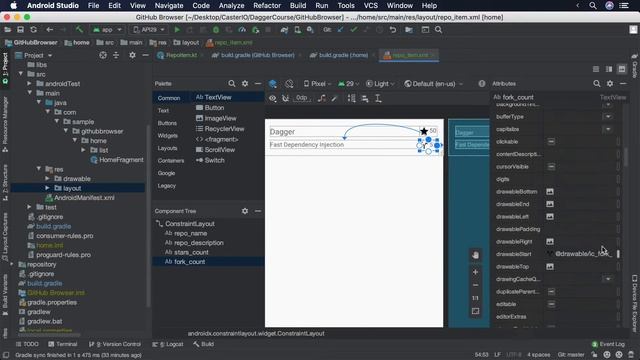Open the VCS menu
This screenshot has width=640, height=360.
pos(371,6)
